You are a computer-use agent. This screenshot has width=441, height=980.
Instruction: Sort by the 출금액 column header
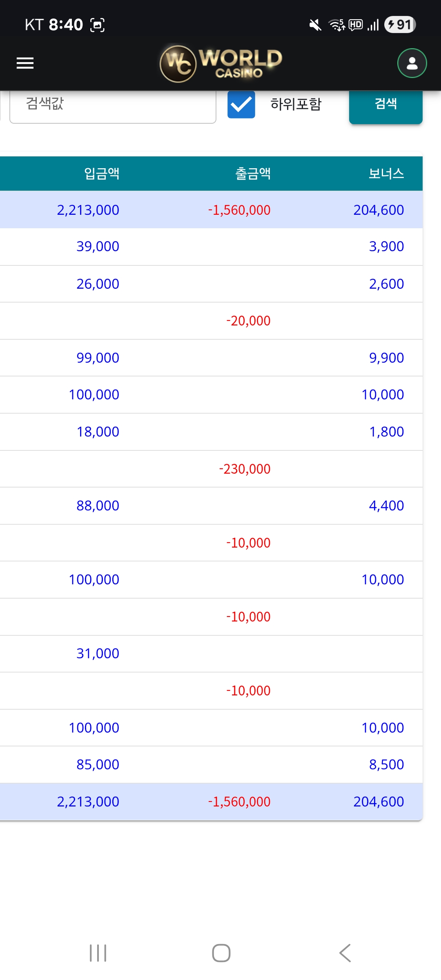pos(253,174)
